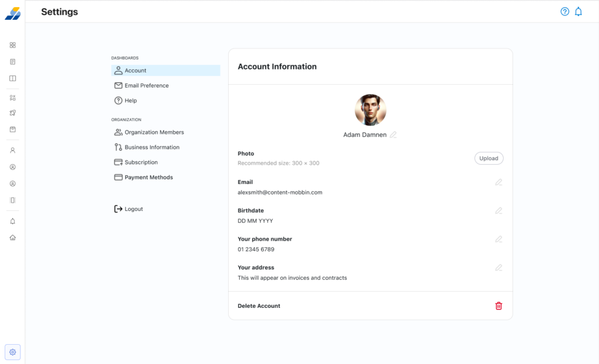Edit the name Adam Damnen via pencil icon
The image size is (599, 364).
(393, 135)
